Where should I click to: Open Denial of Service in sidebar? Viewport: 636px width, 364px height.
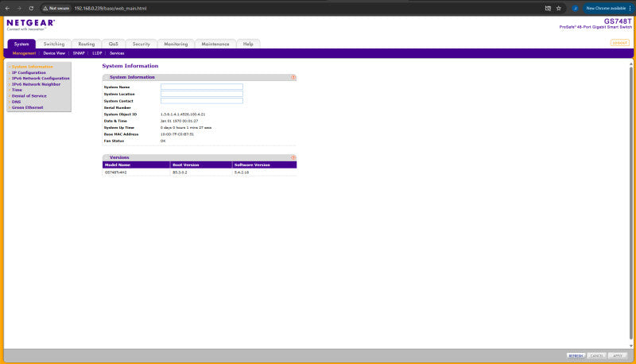[x=29, y=95]
